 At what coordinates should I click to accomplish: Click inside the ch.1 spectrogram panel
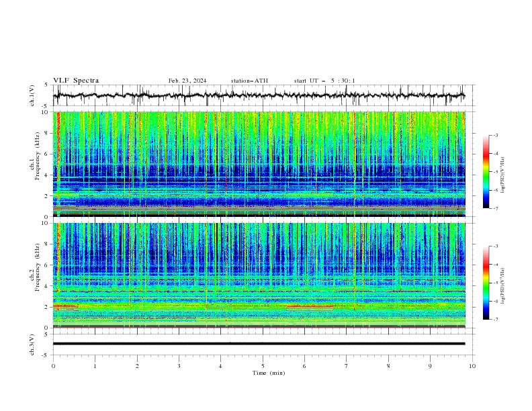click(x=259, y=164)
